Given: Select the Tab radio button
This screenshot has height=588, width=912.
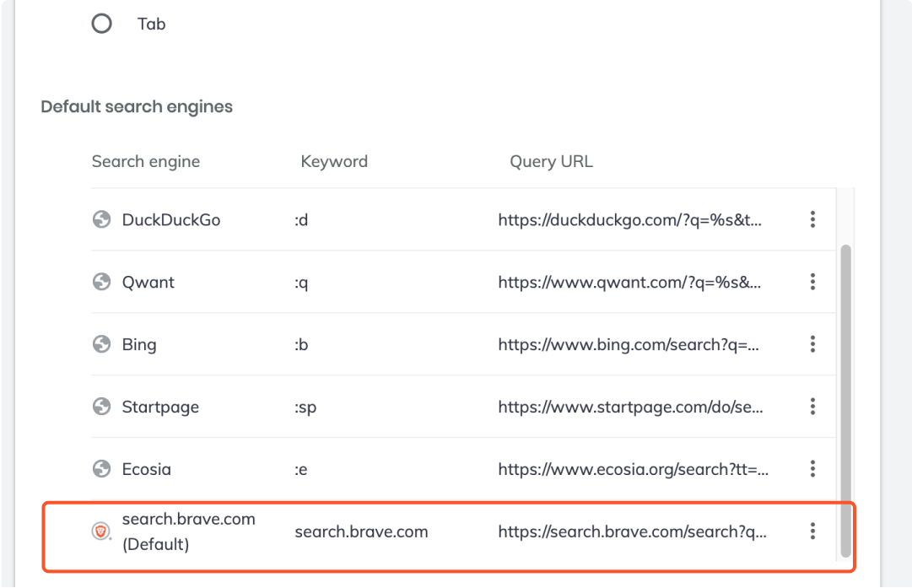Looking at the screenshot, I should point(102,24).
